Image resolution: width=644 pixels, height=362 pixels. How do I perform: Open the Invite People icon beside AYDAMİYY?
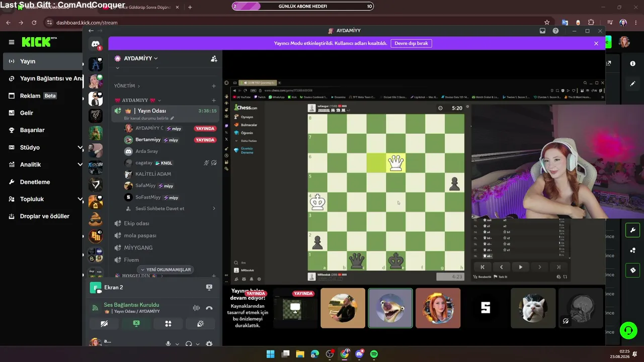214,59
